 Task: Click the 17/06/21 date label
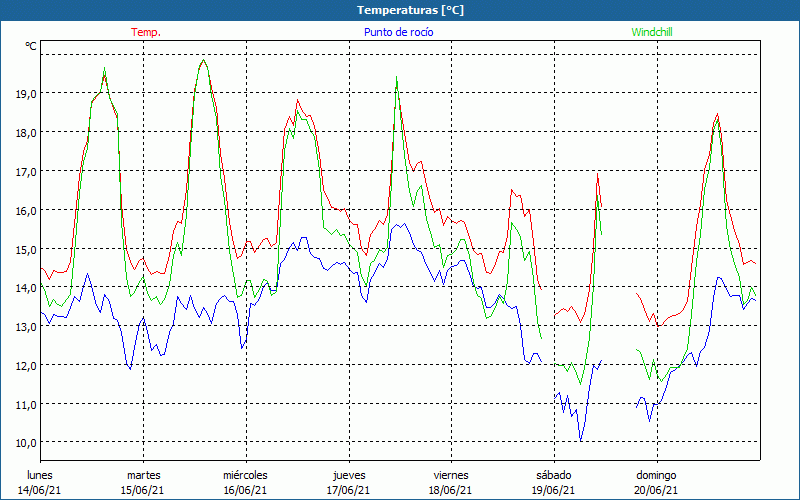point(348,490)
